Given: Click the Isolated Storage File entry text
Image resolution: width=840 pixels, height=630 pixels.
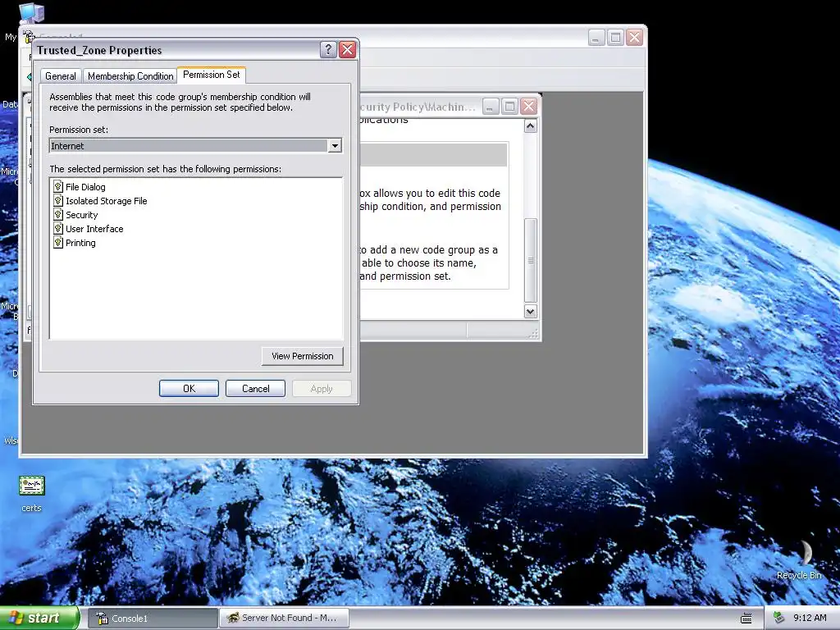Looking at the screenshot, I should click(106, 201).
